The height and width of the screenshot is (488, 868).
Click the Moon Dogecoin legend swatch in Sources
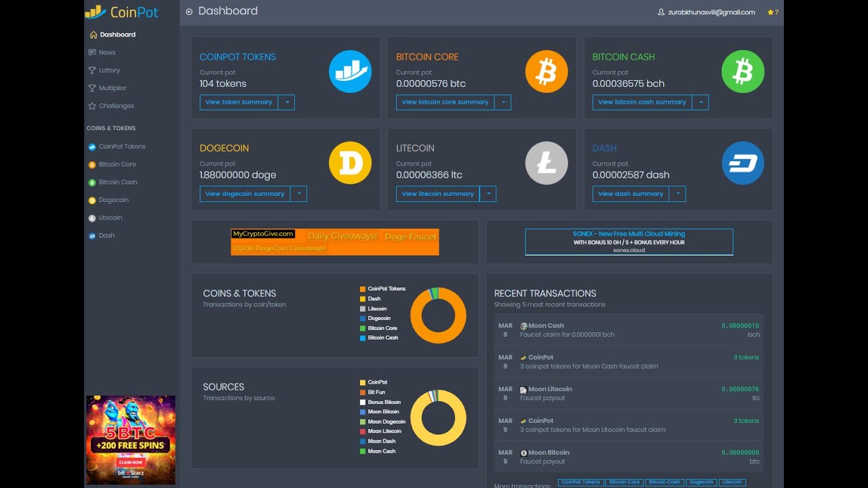coord(363,422)
